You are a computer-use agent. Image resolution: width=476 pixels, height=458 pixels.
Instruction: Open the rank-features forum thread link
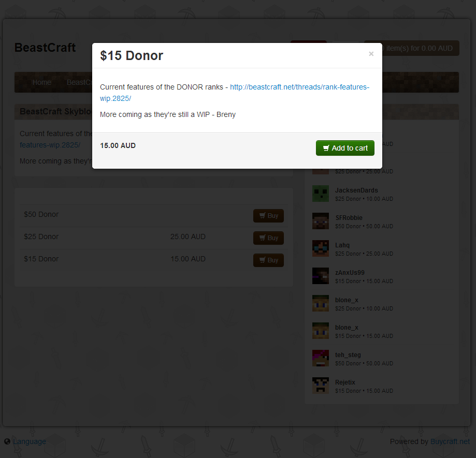point(234,93)
